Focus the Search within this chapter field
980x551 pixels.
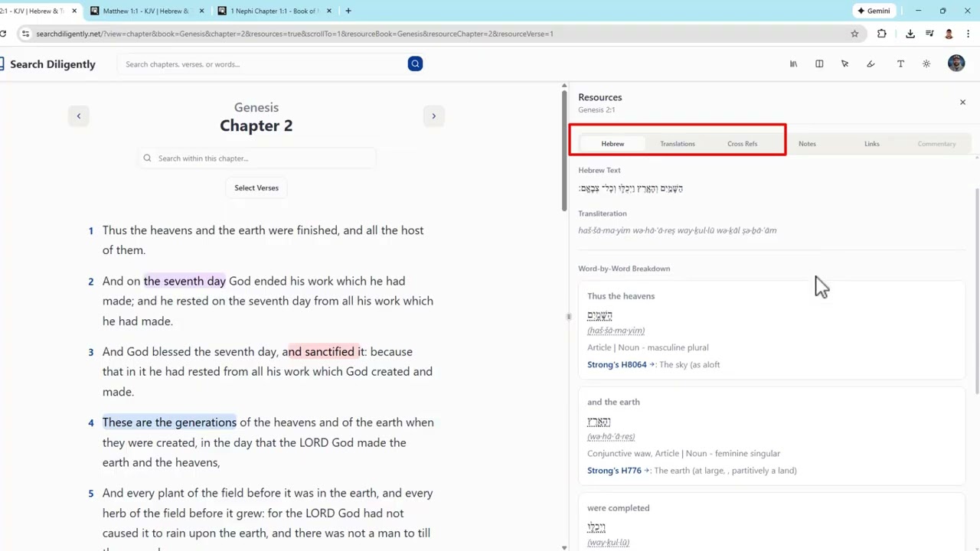point(256,158)
